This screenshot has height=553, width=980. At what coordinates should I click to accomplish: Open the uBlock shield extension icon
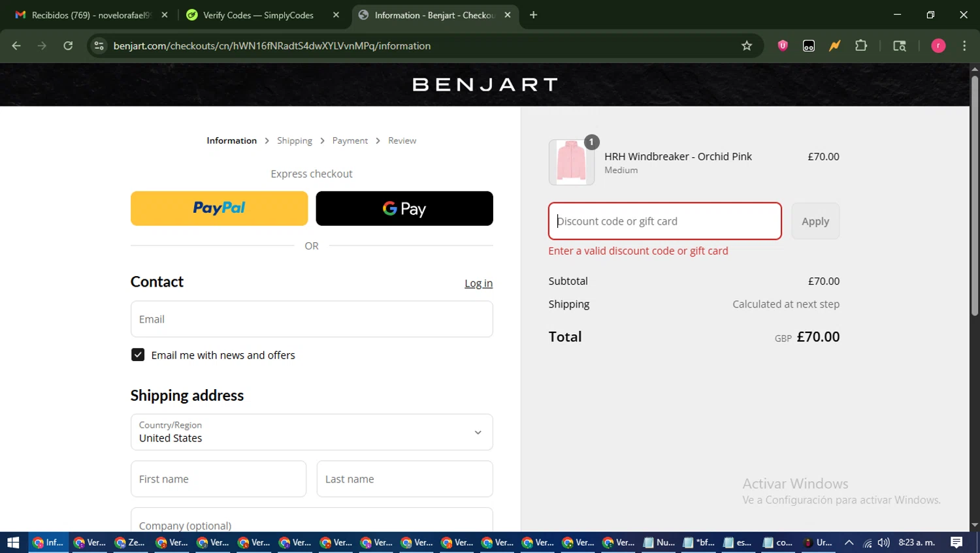click(x=783, y=46)
